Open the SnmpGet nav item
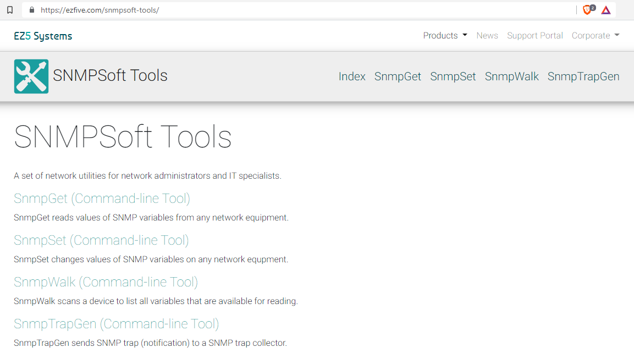This screenshot has width=634, height=364. (398, 76)
